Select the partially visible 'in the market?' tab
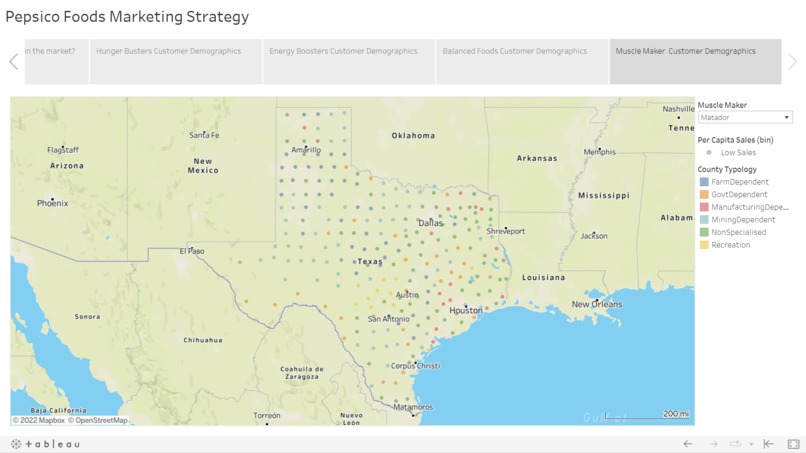Screen dimensions: 806x453 pyautogui.click(x=57, y=61)
